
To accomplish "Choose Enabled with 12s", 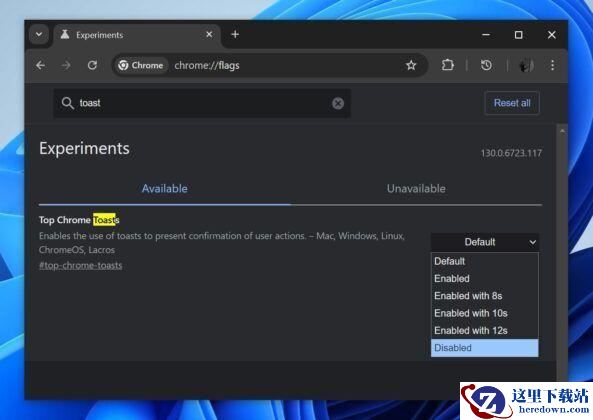I will (485, 331).
